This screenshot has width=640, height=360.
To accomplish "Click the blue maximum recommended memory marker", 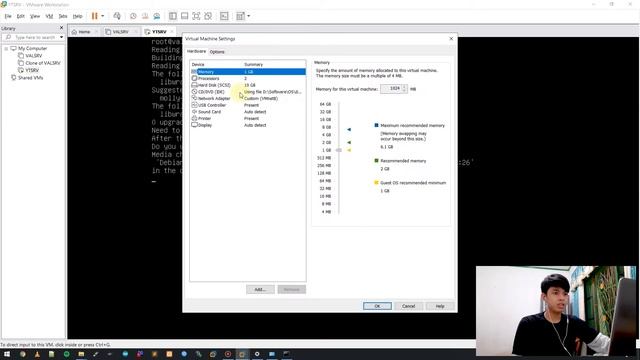I will [x=349, y=129].
